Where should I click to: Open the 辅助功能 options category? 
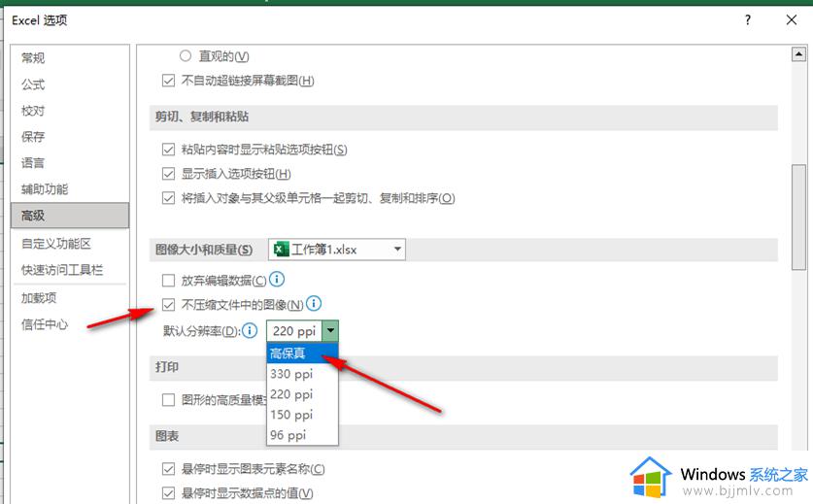click(x=70, y=188)
